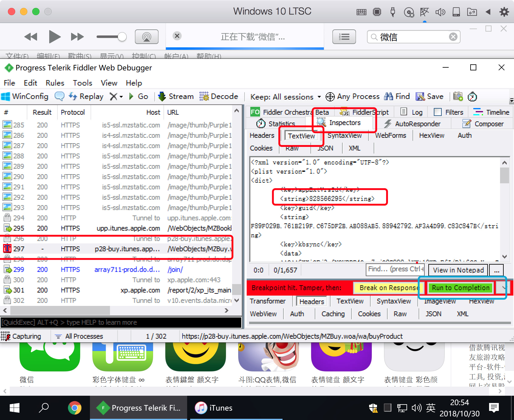Image resolution: width=514 pixels, height=420 pixels.
Task: Click the Any Process target icon
Action: 330,97
